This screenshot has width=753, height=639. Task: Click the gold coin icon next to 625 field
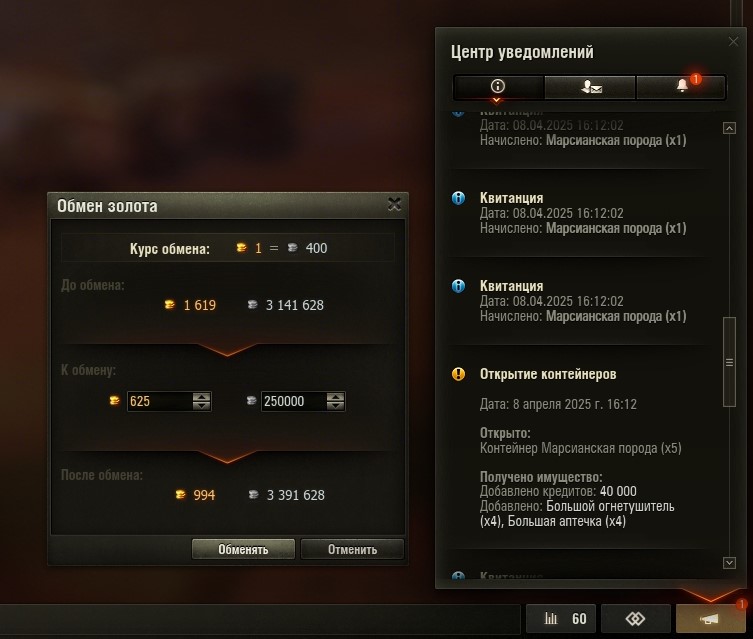114,400
